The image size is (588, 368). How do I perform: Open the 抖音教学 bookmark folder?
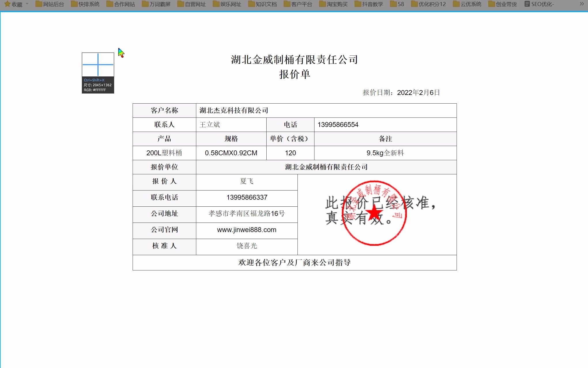369,4
